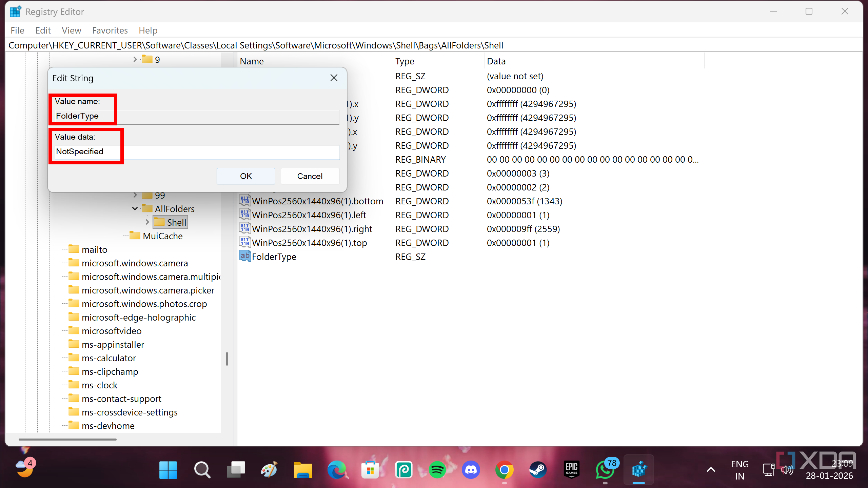Expand the folder 9 tree node
This screenshot has width=868, height=488.
pyautogui.click(x=135, y=60)
